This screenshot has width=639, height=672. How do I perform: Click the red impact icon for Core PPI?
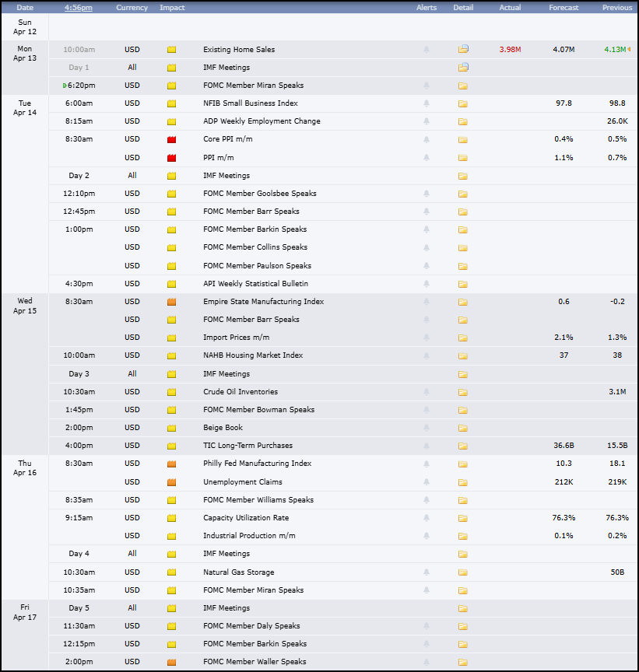point(171,139)
